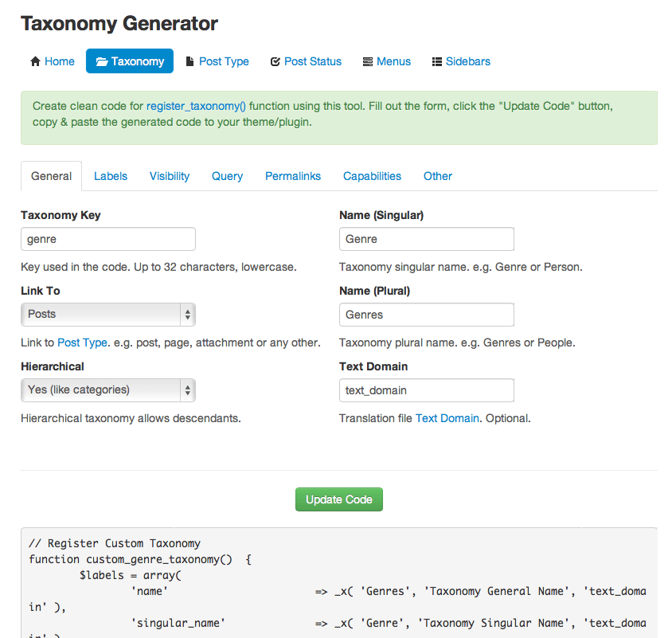This screenshot has width=672, height=638.
Task: Open the Link To dropdown
Action: click(x=108, y=315)
